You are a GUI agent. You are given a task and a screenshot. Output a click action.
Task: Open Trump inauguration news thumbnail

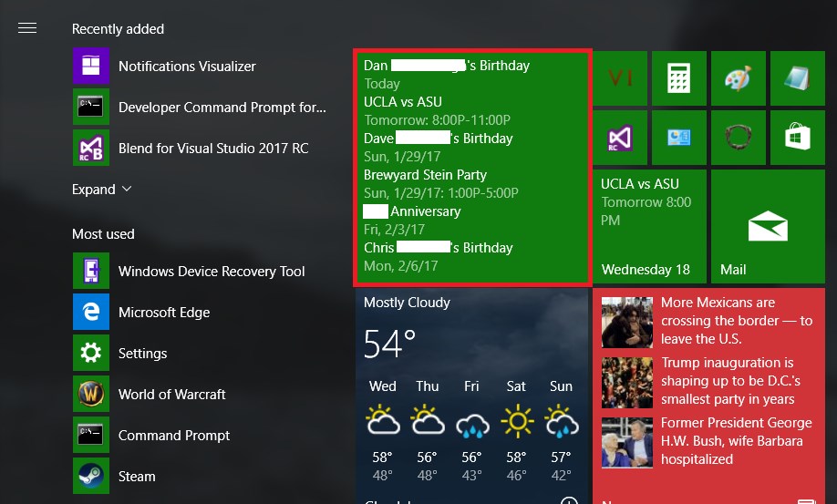pos(626,383)
